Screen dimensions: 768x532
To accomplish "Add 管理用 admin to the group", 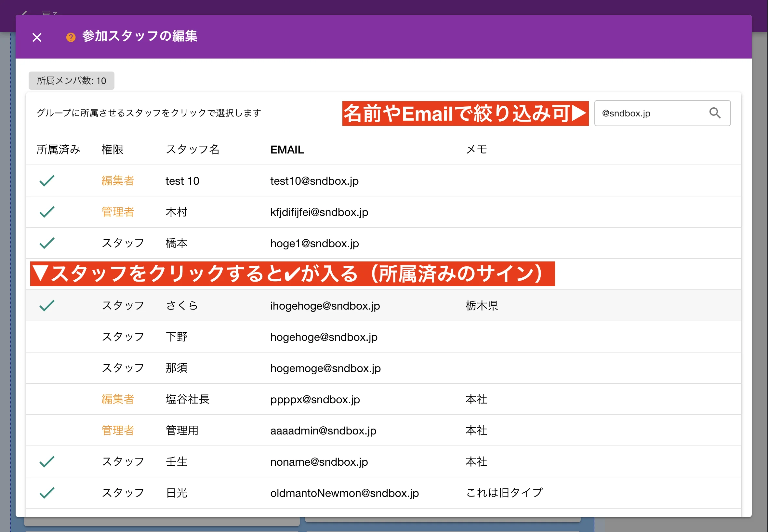I will 182,431.
